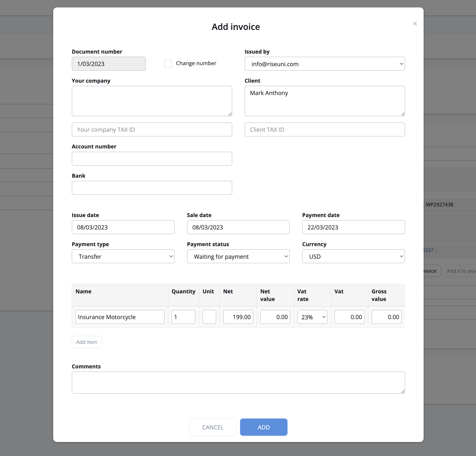Image resolution: width=476 pixels, height=456 pixels.
Task: Click the Your company TAX ID field
Action: pyautogui.click(x=152, y=130)
